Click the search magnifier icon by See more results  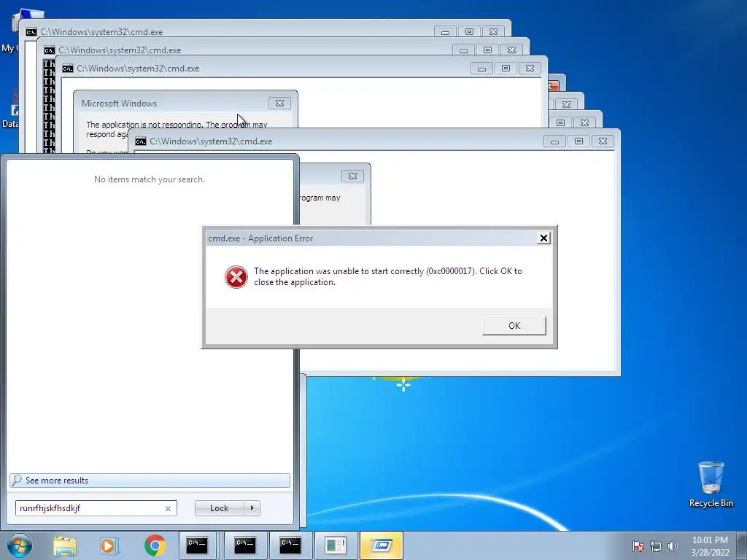[x=17, y=480]
